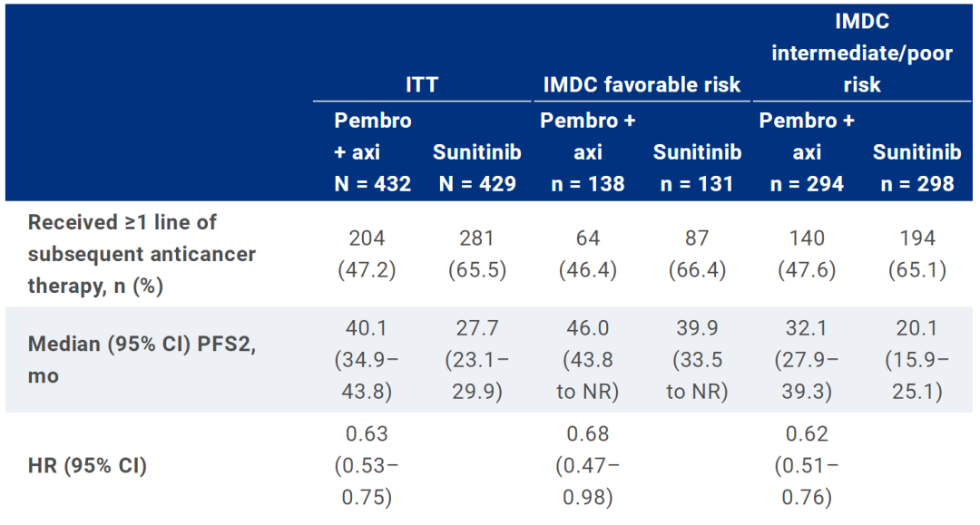Select the IMDC favorable risk header

tap(642, 85)
